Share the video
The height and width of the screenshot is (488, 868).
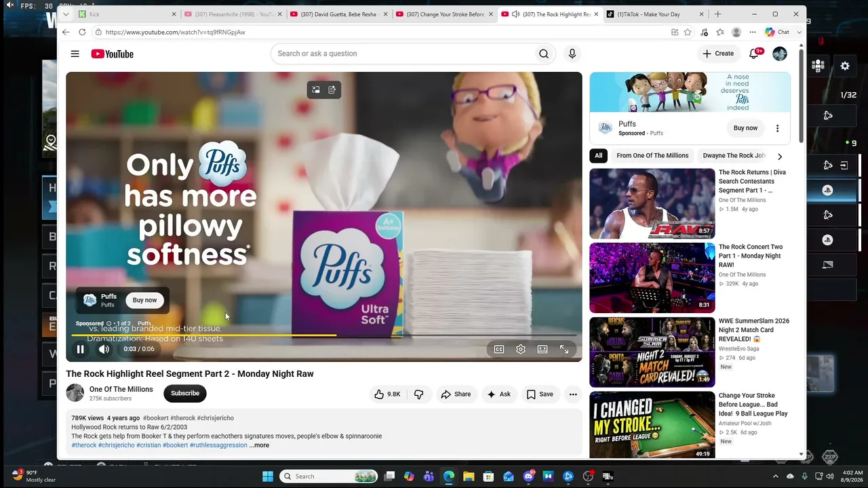click(456, 394)
